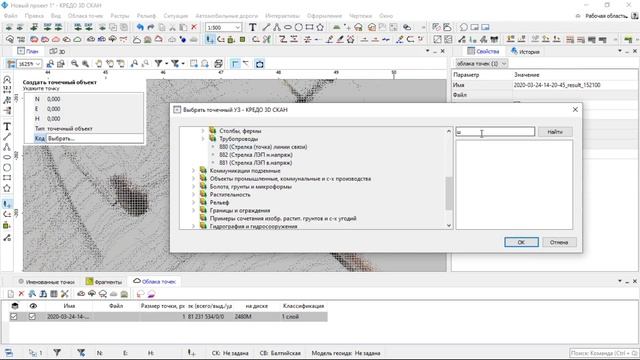Click the search text field in the dialog

(495, 132)
